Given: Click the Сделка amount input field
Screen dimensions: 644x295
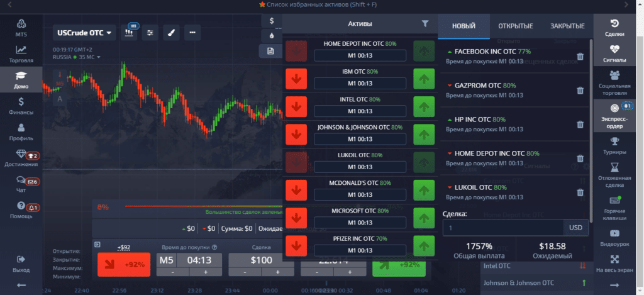Looking at the screenshot, I should pos(504,227).
